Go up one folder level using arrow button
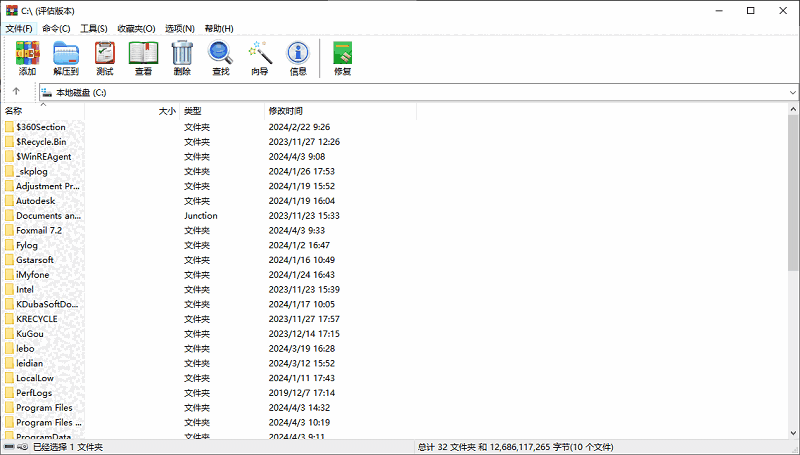Image resolution: width=800 pixels, height=455 pixels. 17,92
